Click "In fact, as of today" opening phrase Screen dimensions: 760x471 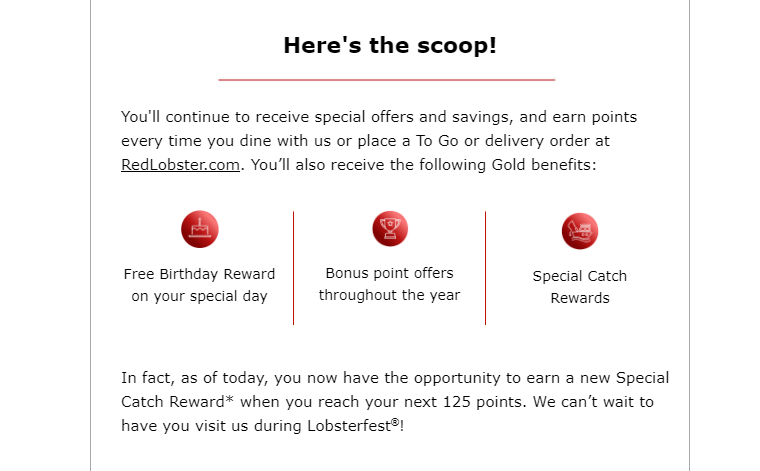click(x=194, y=378)
